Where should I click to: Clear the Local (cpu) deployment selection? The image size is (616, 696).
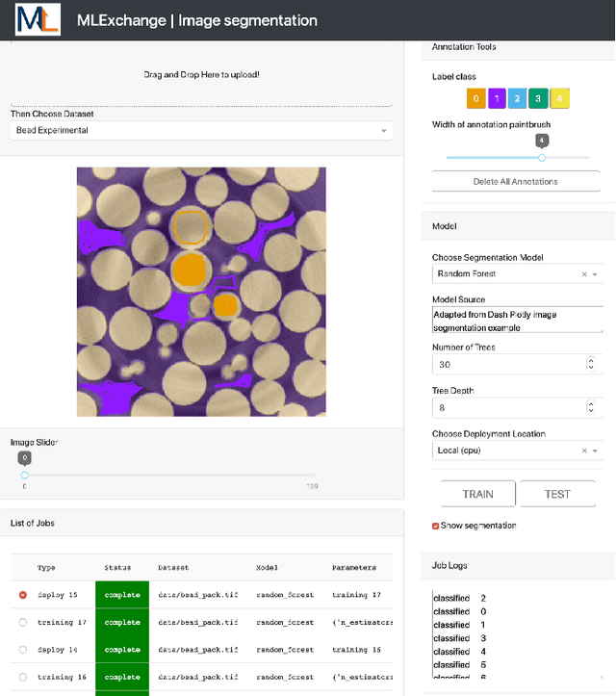point(583,451)
